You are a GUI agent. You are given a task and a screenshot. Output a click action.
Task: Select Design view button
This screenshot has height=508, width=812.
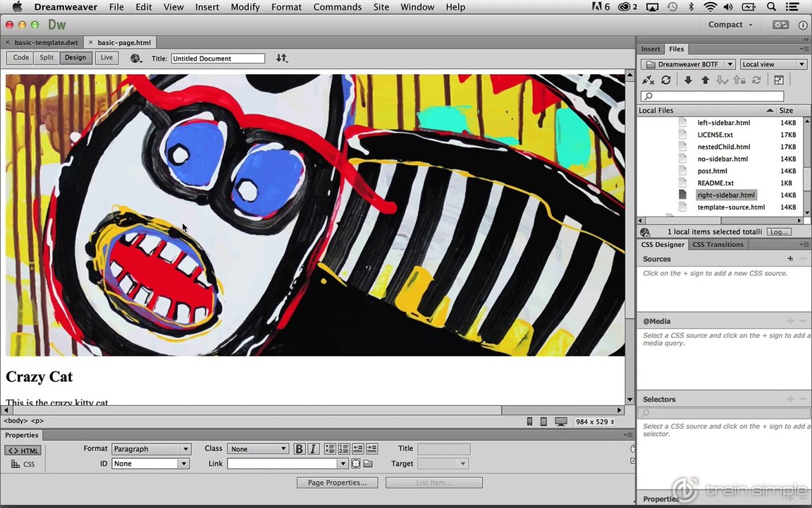75,58
